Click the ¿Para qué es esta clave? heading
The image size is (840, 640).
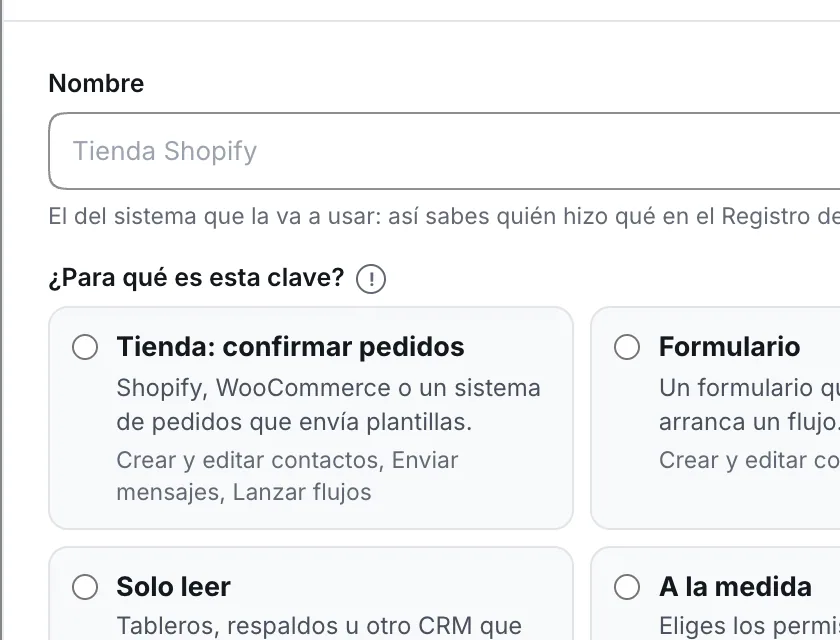pos(196,277)
